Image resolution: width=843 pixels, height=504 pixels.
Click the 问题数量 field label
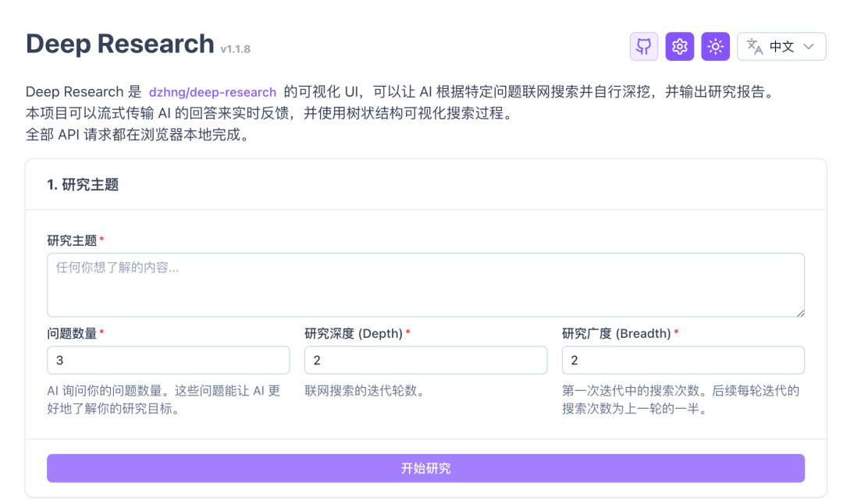tap(72, 334)
